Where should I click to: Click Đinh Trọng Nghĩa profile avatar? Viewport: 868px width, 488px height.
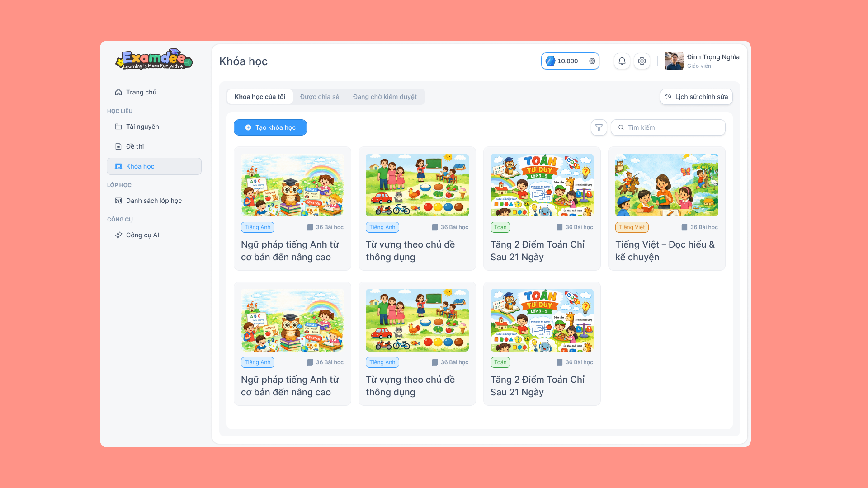click(x=674, y=61)
